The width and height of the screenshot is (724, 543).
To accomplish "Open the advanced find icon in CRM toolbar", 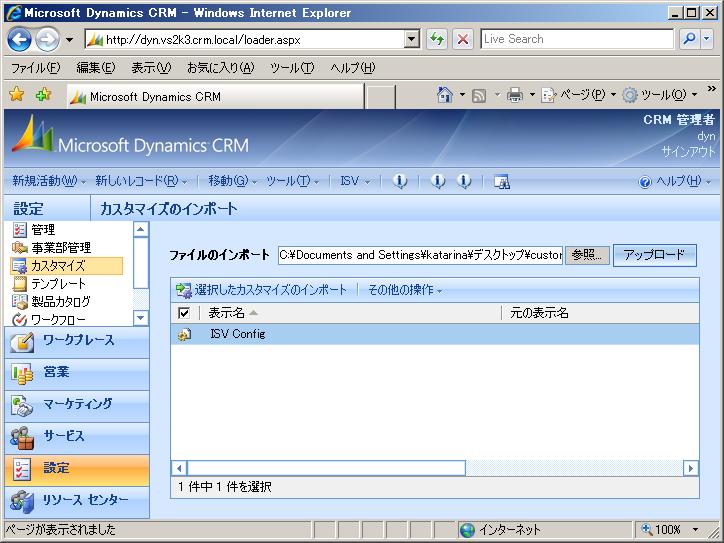I will tap(501, 181).
